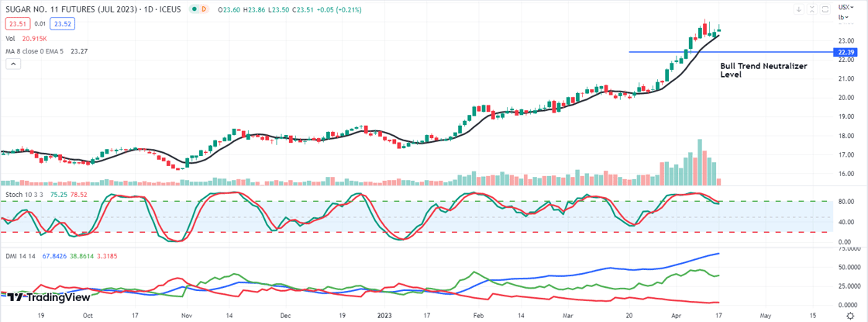Click the orange D delayed data badge
868x322 pixels.
click(x=204, y=9)
